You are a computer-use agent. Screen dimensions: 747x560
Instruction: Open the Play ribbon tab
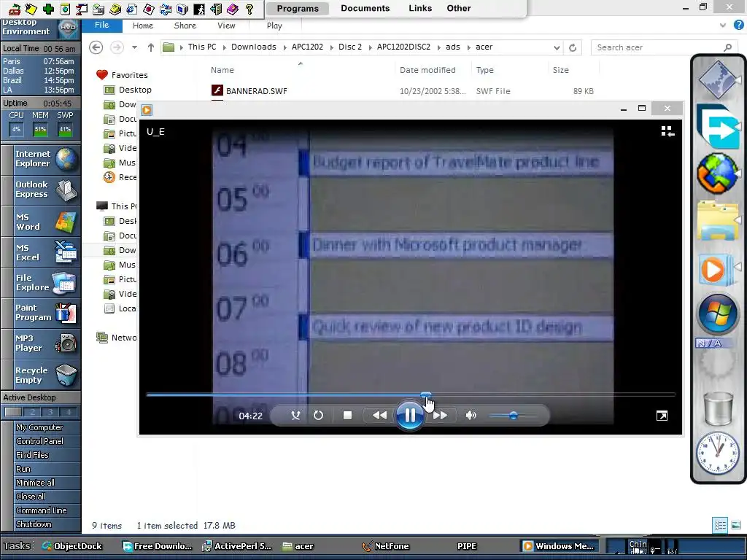click(x=274, y=26)
